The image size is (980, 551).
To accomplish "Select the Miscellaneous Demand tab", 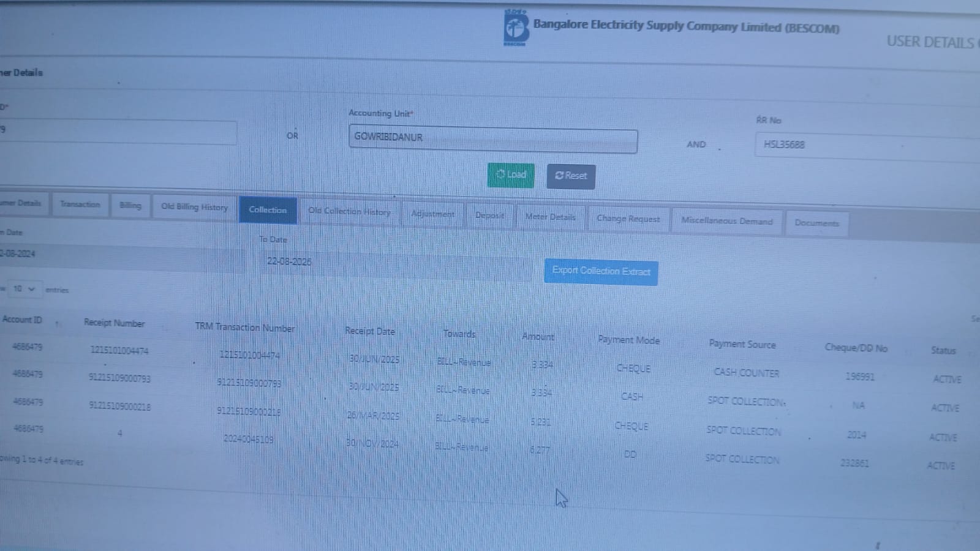I will click(x=727, y=221).
